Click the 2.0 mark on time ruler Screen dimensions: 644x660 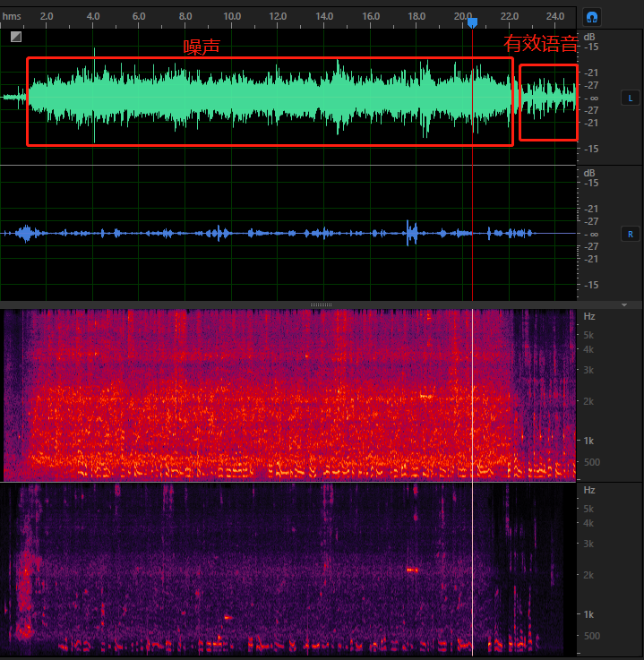tap(47, 16)
